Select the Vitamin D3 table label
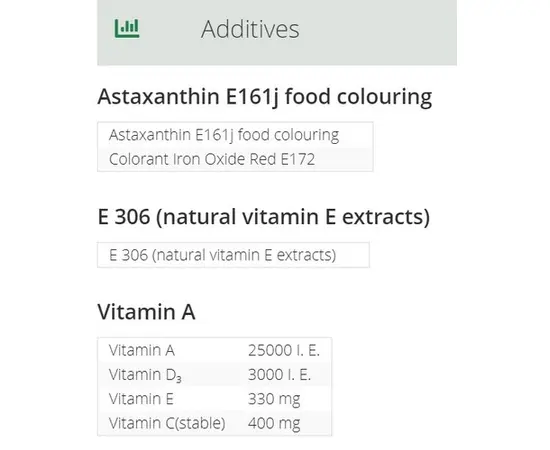 tap(145, 375)
